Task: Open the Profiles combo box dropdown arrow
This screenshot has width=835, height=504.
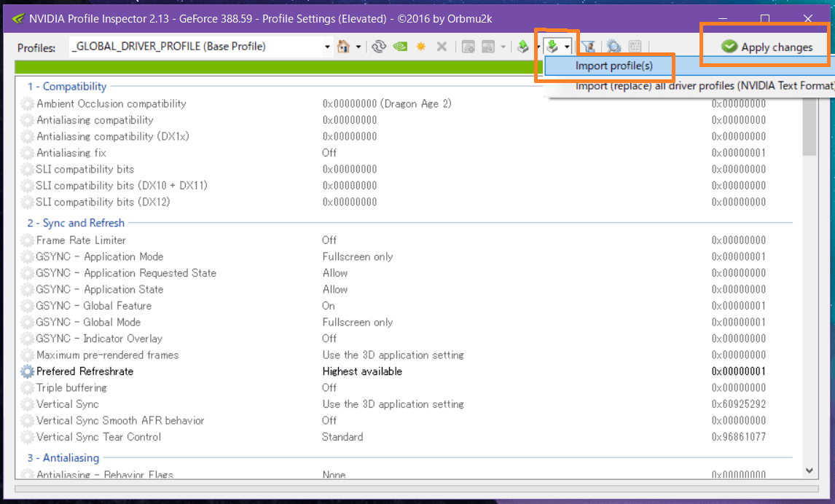Action: pyautogui.click(x=327, y=47)
